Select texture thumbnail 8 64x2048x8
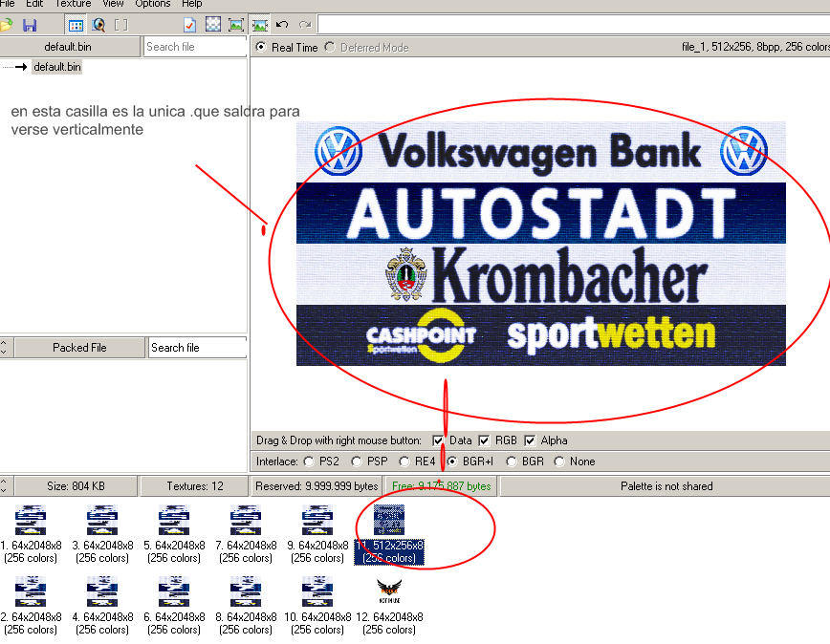This screenshot has width=830, height=644. click(246, 606)
